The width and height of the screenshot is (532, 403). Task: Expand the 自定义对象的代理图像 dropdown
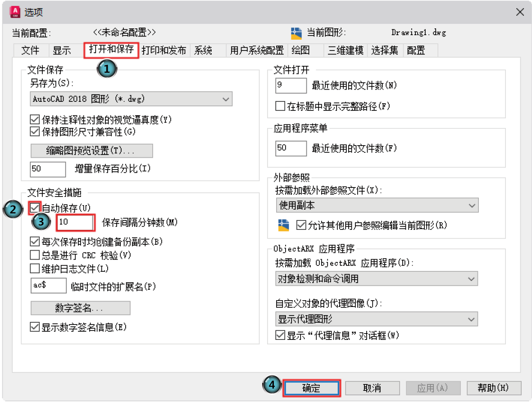pyautogui.click(x=377, y=320)
